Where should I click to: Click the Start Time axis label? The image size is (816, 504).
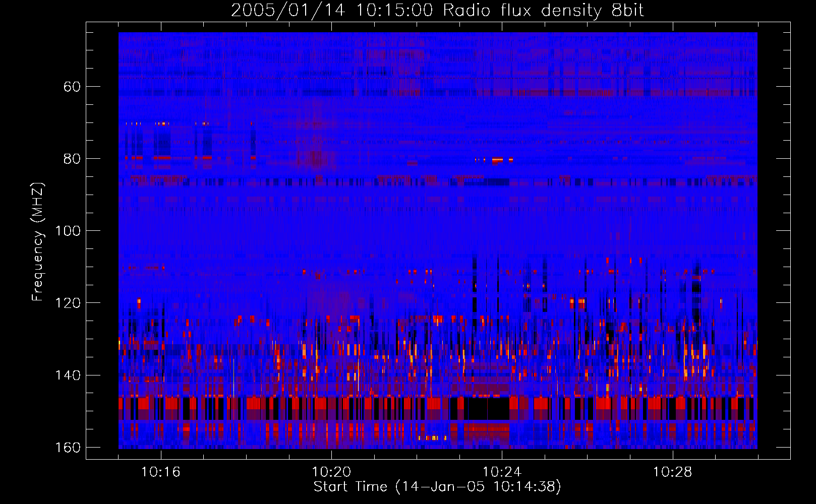tap(437, 487)
